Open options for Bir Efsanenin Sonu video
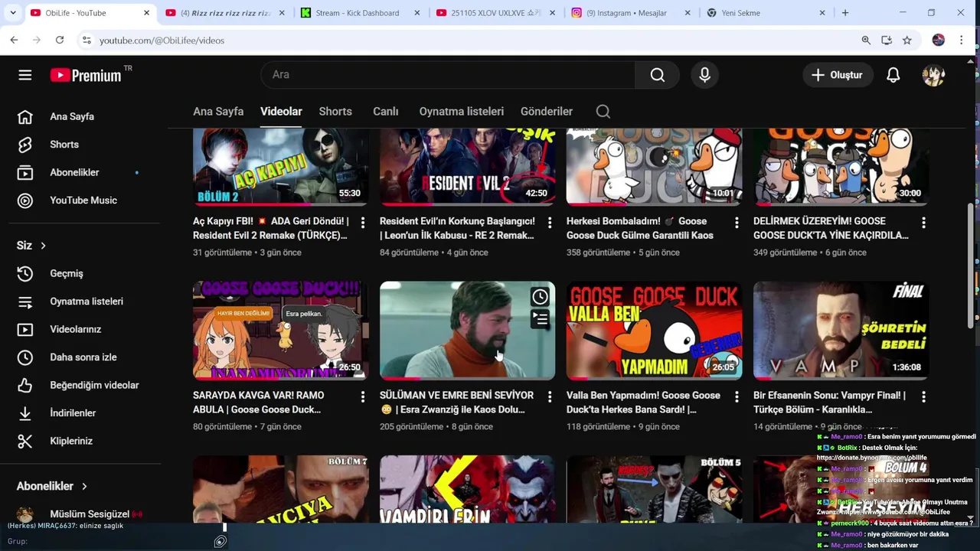 [x=923, y=396]
